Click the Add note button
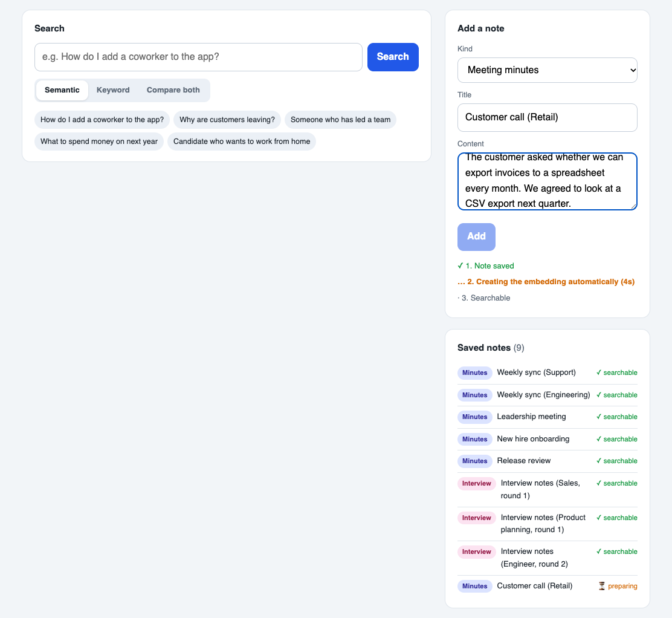The height and width of the screenshot is (618, 672). pyautogui.click(x=476, y=236)
